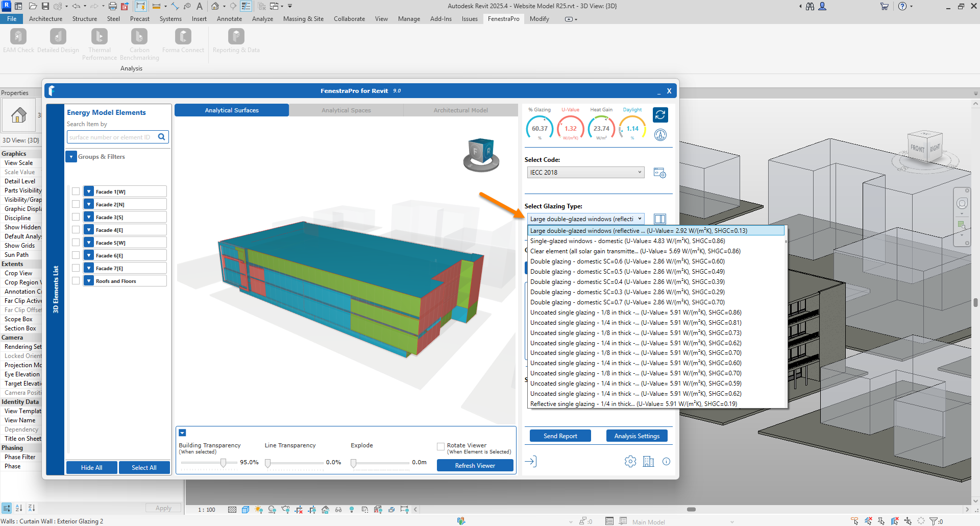Expand the Facade 4[E] group arrow
Screen dimensions: 980x526
[89, 230]
